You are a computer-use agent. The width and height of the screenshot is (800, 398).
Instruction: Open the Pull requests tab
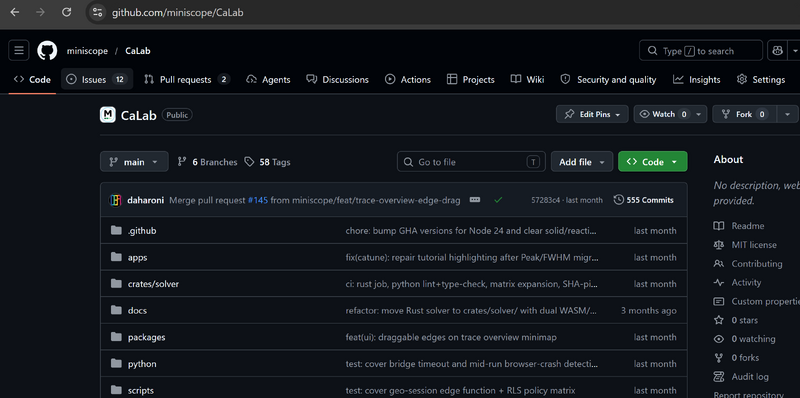187,80
